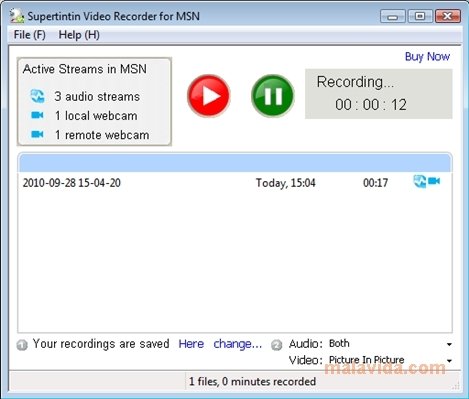Click the 1 local webcam label
This screenshot has height=399, width=469.
click(96, 116)
